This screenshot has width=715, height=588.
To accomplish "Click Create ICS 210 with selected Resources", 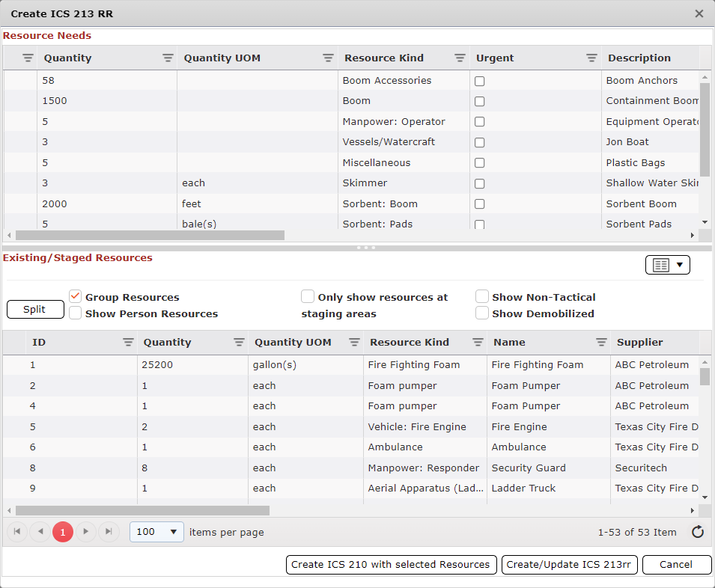I will 391,565.
